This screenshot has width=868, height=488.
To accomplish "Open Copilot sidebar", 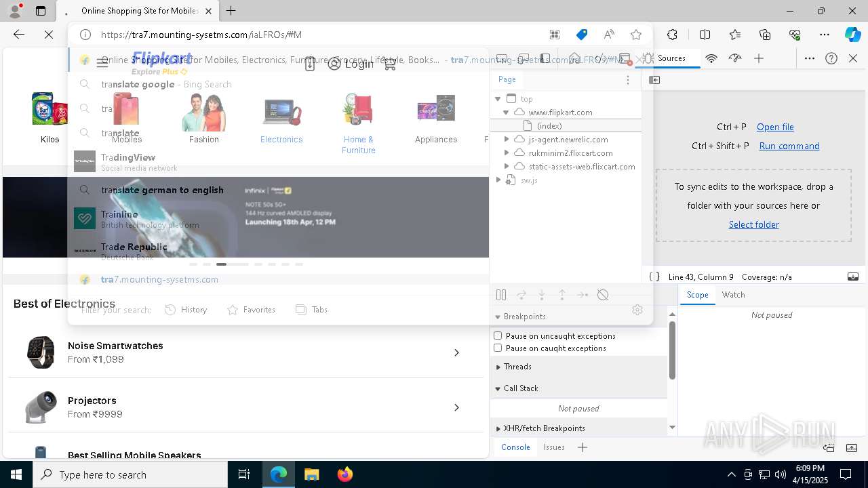I will (x=852, y=35).
